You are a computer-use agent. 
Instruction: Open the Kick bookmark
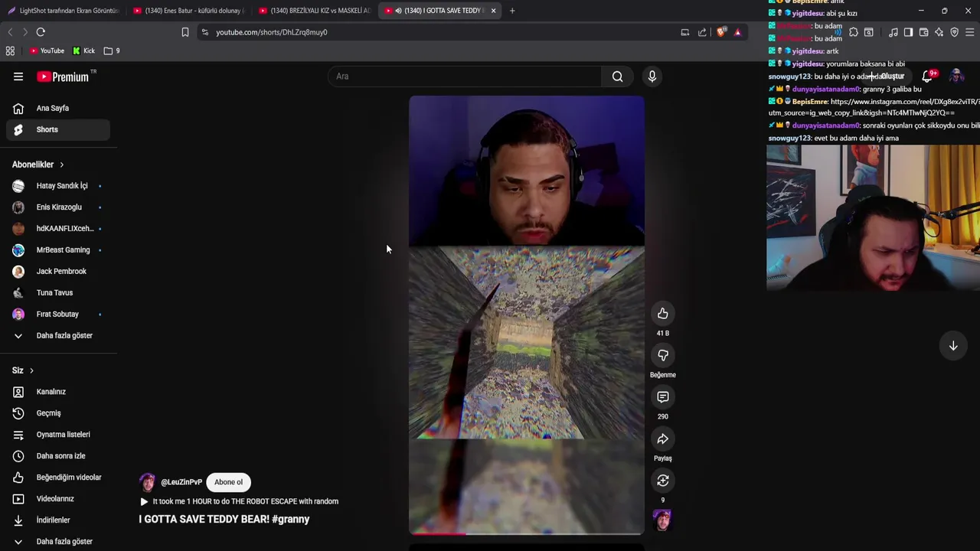[84, 51]
